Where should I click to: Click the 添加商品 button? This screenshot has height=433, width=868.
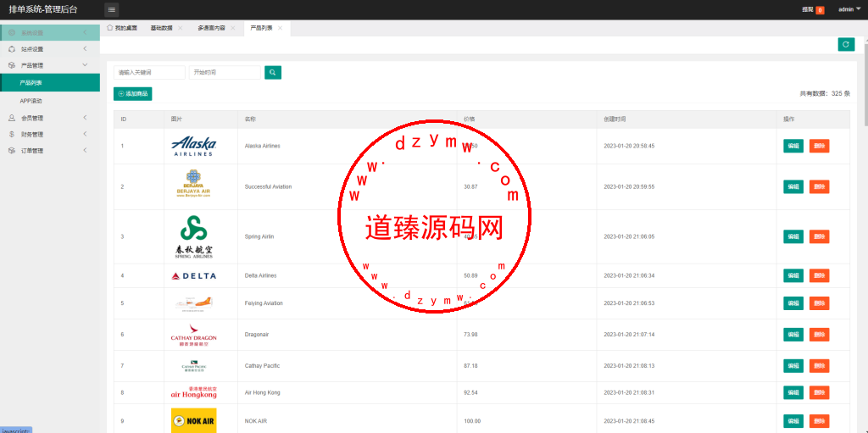133,94
